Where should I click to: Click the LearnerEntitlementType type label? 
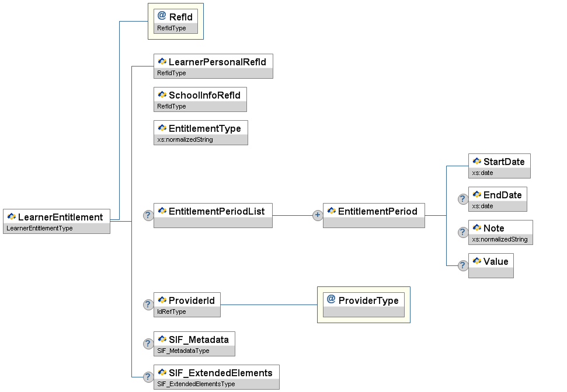click(40, 228)
